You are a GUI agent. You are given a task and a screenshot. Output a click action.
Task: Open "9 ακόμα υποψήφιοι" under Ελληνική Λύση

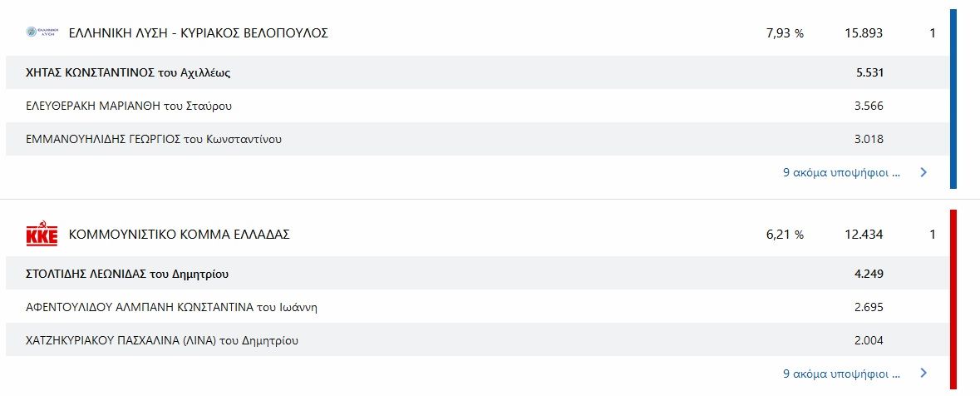(841, 173)
